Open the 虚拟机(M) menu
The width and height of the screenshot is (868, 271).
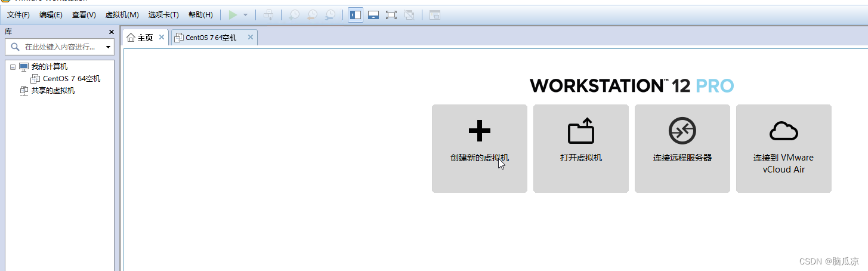click(122, 15)
